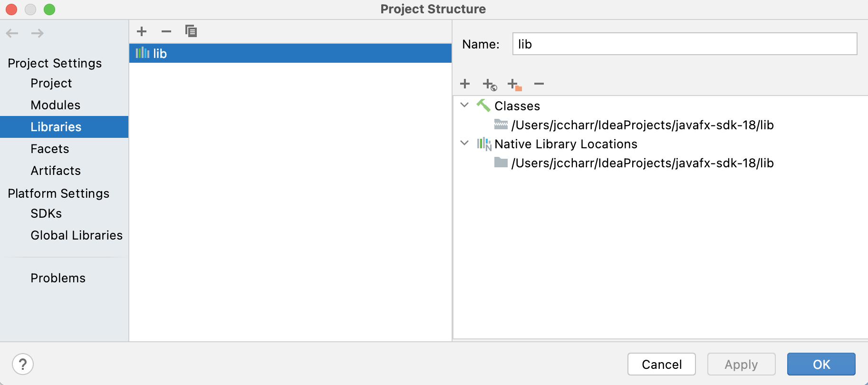
Task: Click the New Project Library plus icon
Action: coord(142,32)
